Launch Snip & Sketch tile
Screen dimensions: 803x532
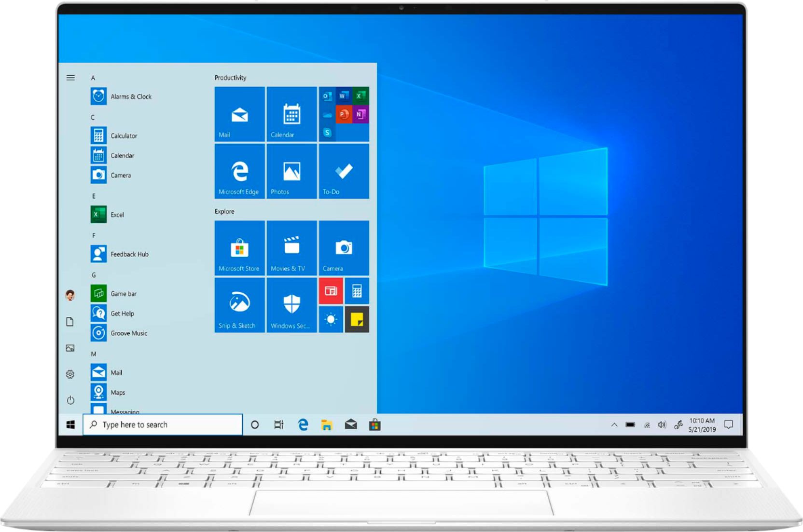(x=240, y=305)
